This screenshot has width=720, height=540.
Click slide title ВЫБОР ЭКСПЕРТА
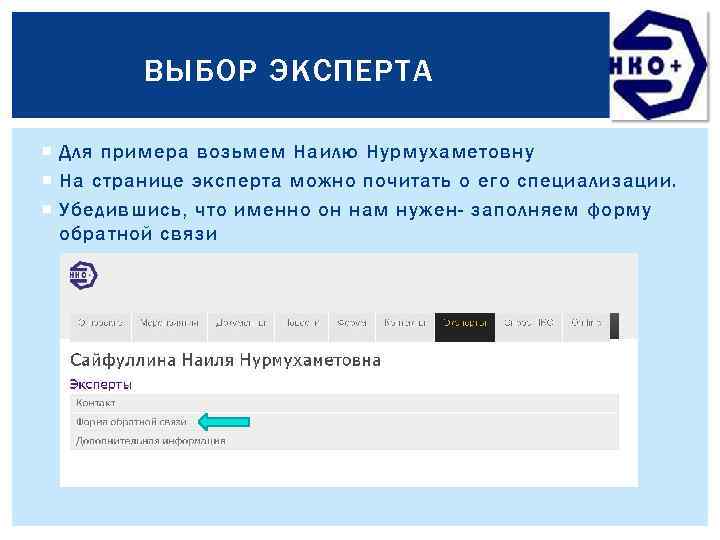[288, 70]
